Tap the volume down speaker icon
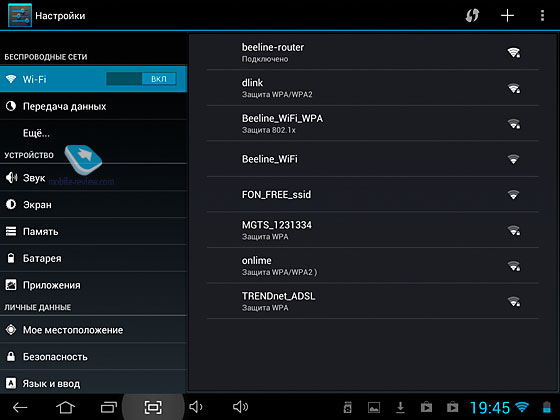 196,407
